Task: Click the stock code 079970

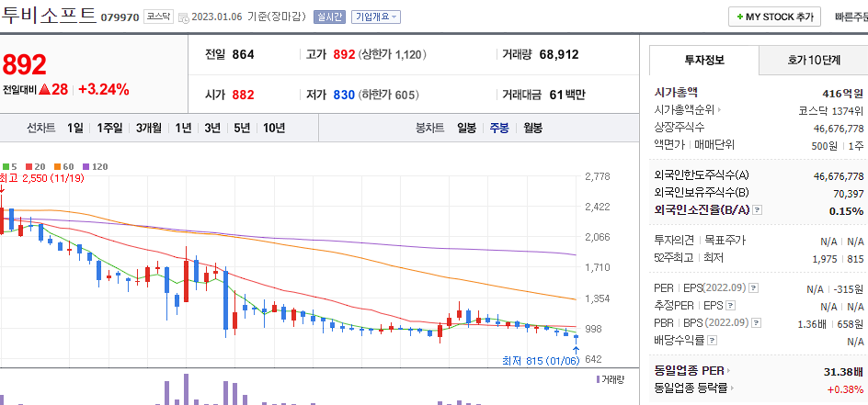Action: (120, 17)
